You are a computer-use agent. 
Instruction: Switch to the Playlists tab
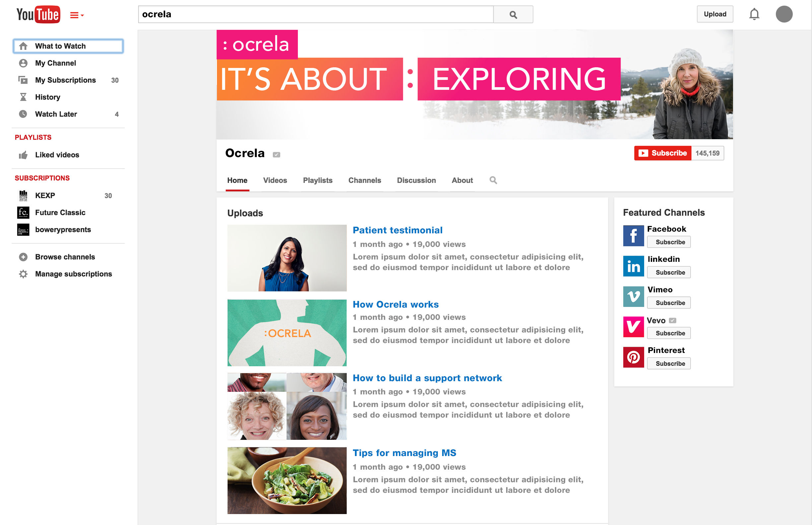318,181
